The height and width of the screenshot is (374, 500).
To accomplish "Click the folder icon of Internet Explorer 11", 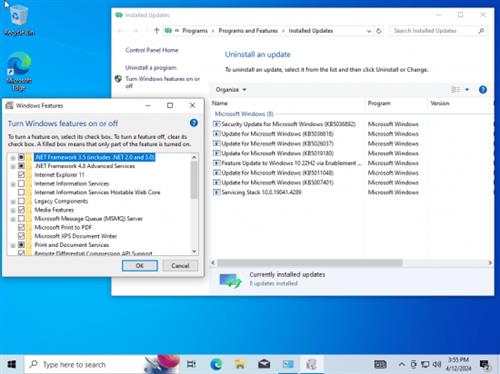I will pos(29,175).
